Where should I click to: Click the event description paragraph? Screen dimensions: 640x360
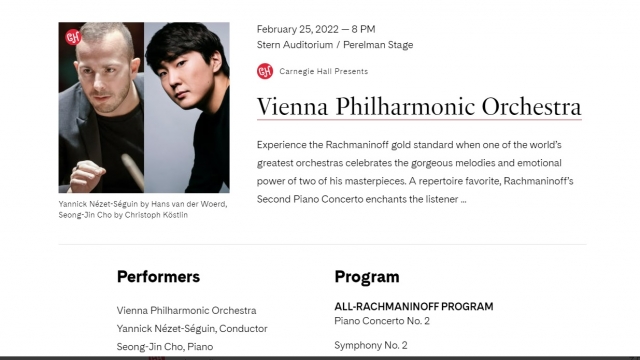pyautogui.click(x=415, y=172)
